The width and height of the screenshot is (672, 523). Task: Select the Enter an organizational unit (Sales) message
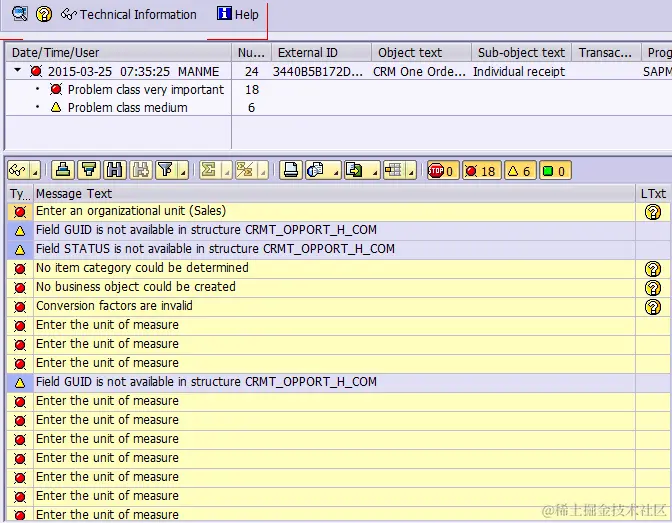pos(334,211)
